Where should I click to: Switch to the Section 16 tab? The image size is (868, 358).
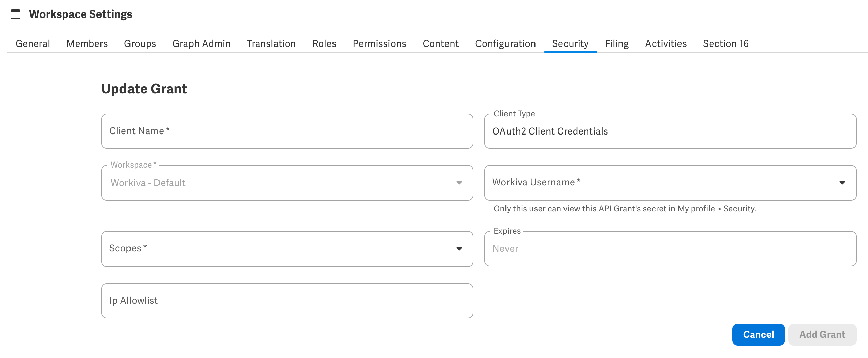725,43
